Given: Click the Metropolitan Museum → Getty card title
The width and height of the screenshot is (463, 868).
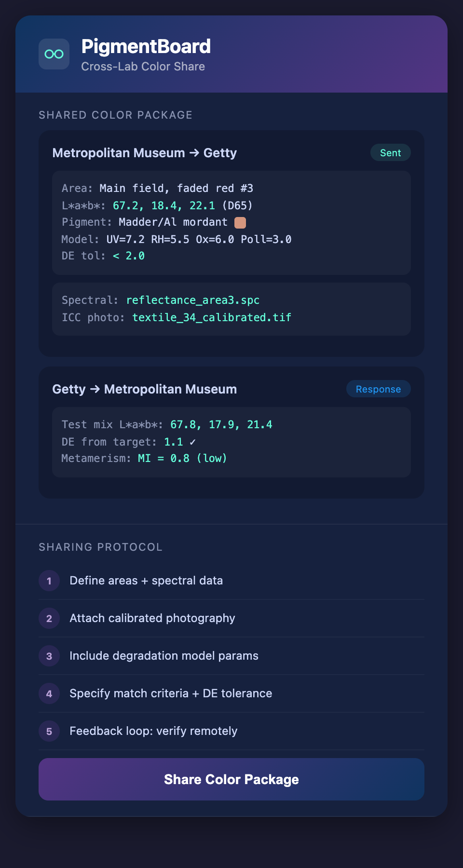Looking at the screenshot, I should pos(145,153).
